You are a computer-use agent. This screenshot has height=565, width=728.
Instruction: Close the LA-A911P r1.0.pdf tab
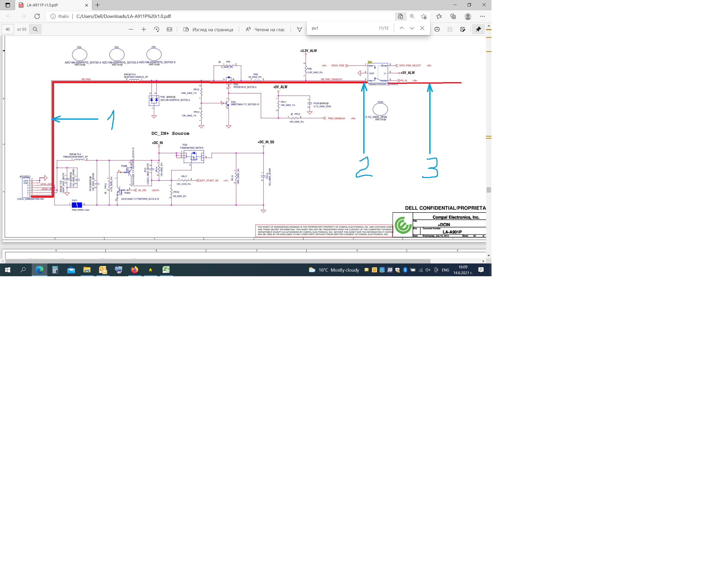point(86,5)
